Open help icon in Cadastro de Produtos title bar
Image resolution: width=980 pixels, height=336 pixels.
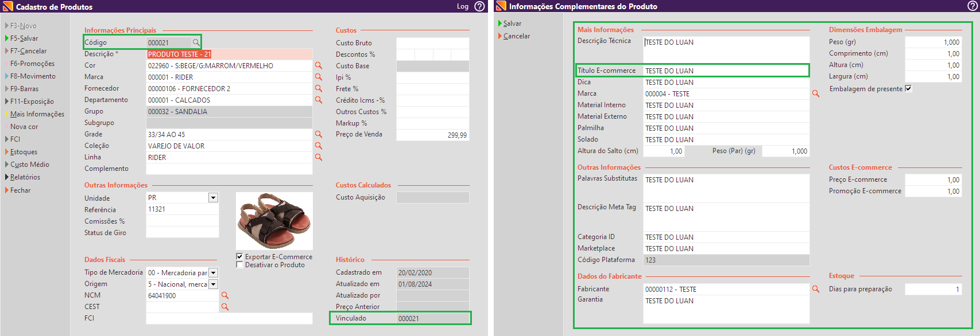click(x=479, y=6)
